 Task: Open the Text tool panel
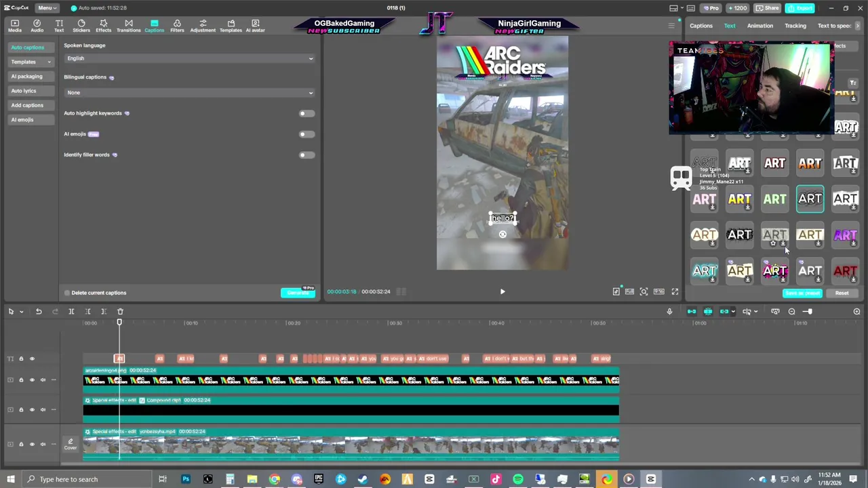pyautogui.click(x=59, y=26)
